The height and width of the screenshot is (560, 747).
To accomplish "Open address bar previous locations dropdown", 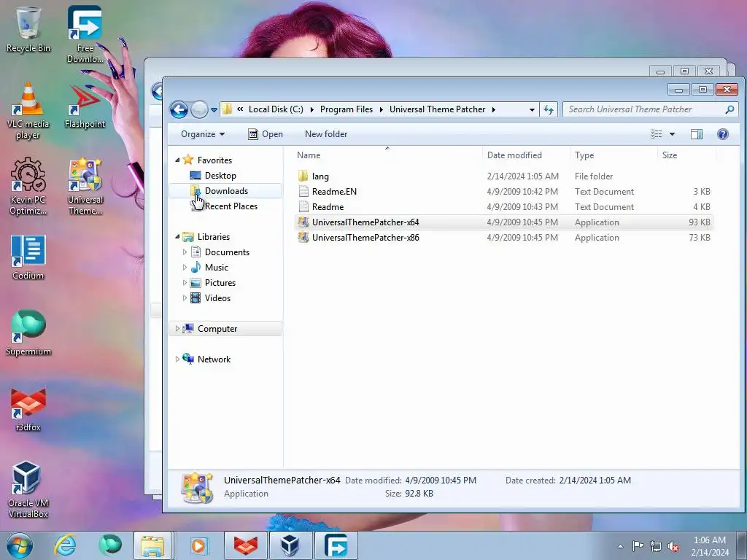I will [x=532, y=109].
